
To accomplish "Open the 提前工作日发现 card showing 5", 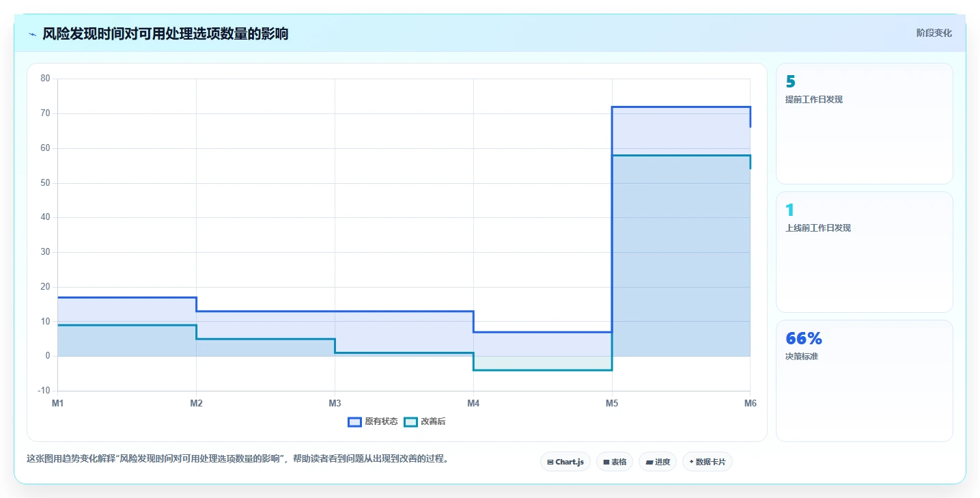I will pyautogui.click(x=864, y=124).
